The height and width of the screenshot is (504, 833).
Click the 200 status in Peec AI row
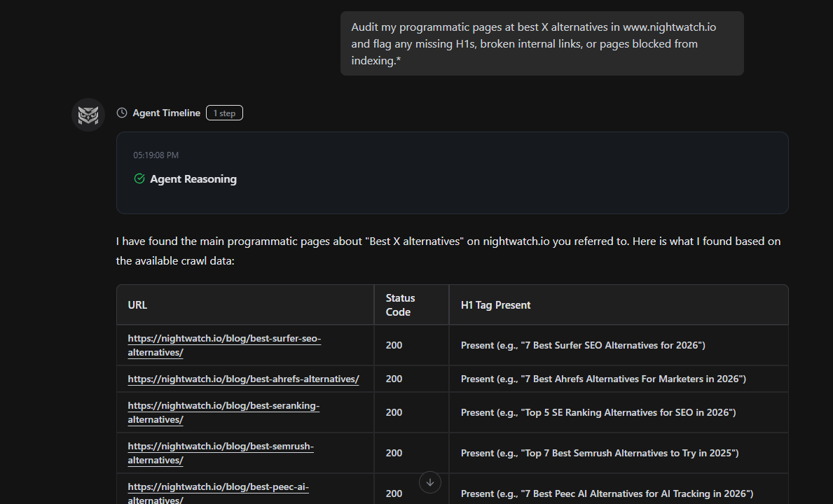pos(394,493)
